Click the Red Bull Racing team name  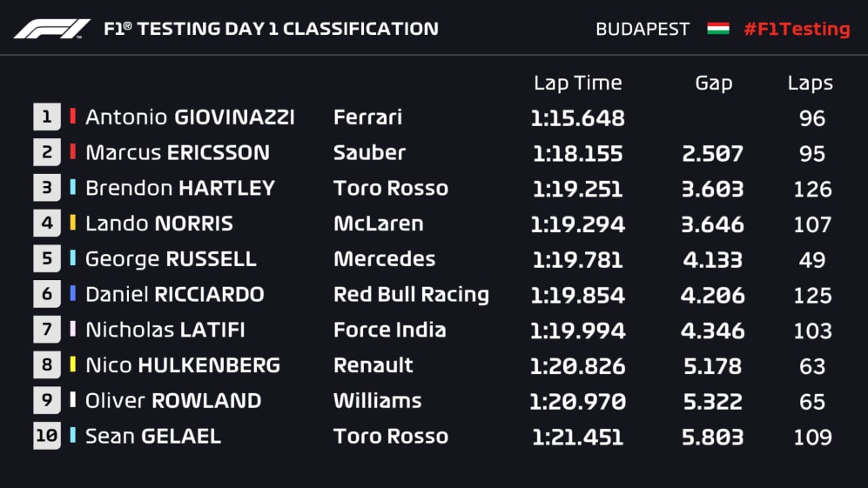click(x=411, y=295)
